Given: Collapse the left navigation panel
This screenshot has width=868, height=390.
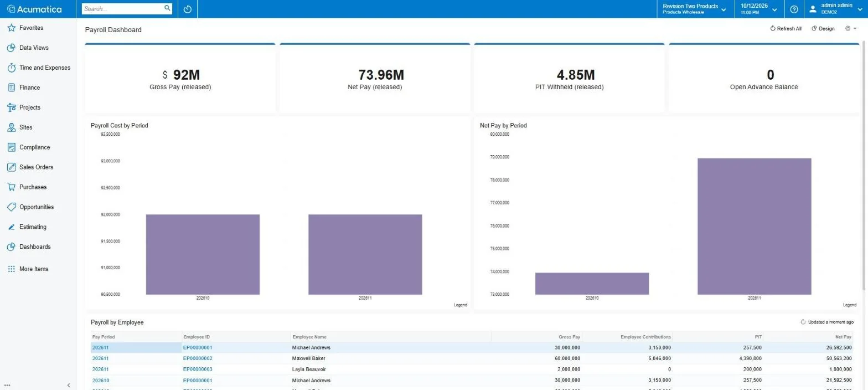Looking at the screenshot, I should pos(69,385).
